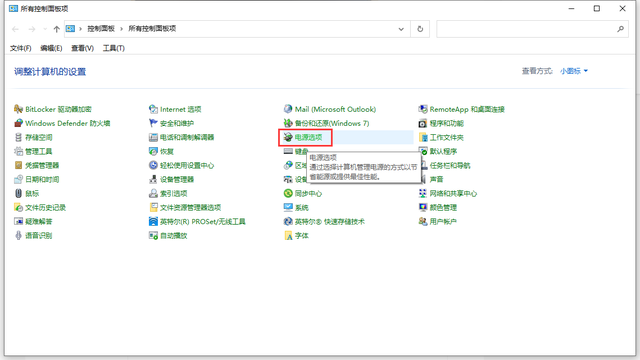Open the 查看(V) menu

[x=82, y=48]
